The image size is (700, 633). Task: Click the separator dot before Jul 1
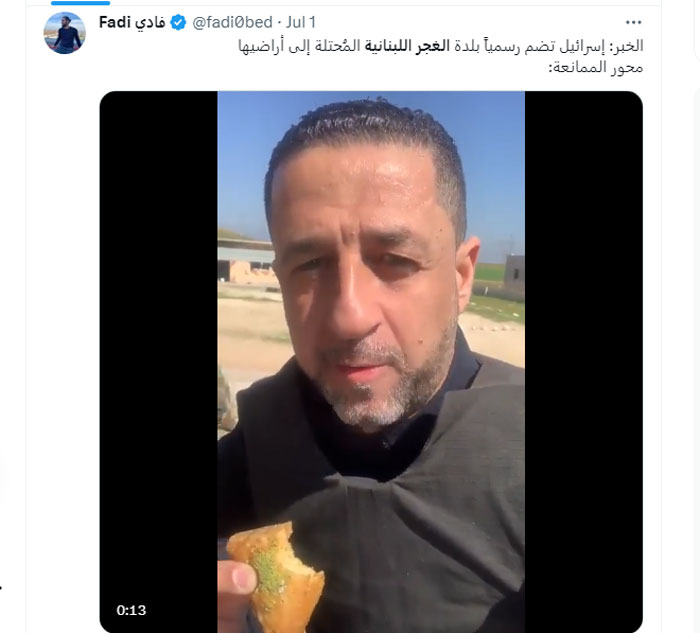[x=279, y=22]
